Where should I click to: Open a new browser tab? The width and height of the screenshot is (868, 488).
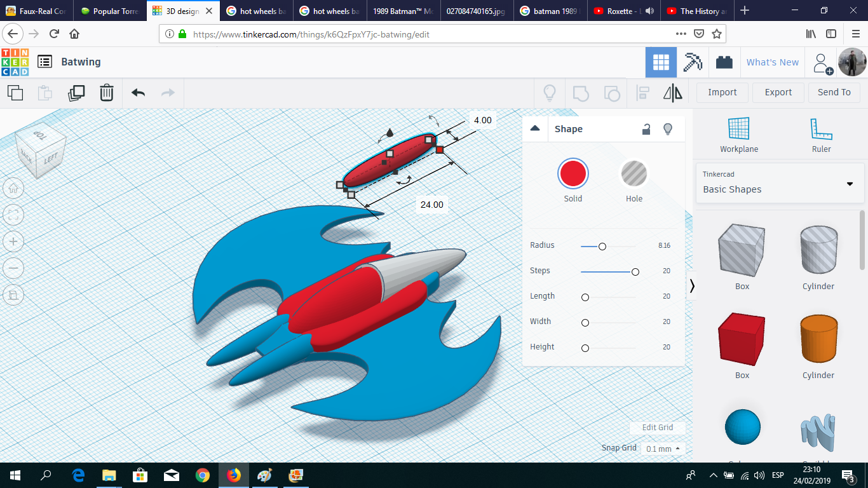(x=745, y=11)
